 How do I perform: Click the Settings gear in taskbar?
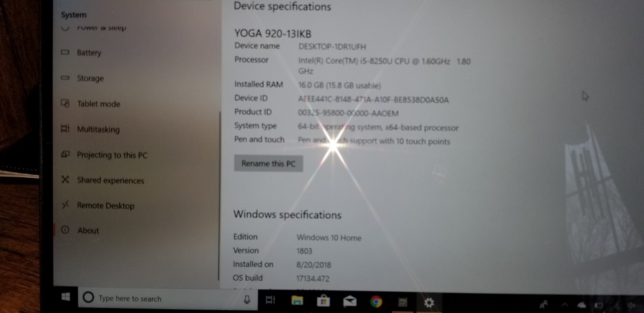(429, 303)
